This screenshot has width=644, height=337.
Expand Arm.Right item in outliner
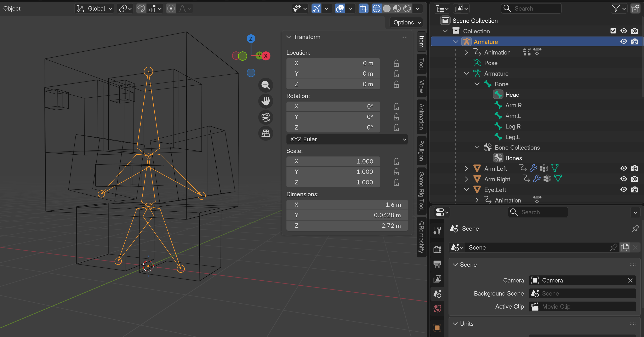click(x=466, y=179)
